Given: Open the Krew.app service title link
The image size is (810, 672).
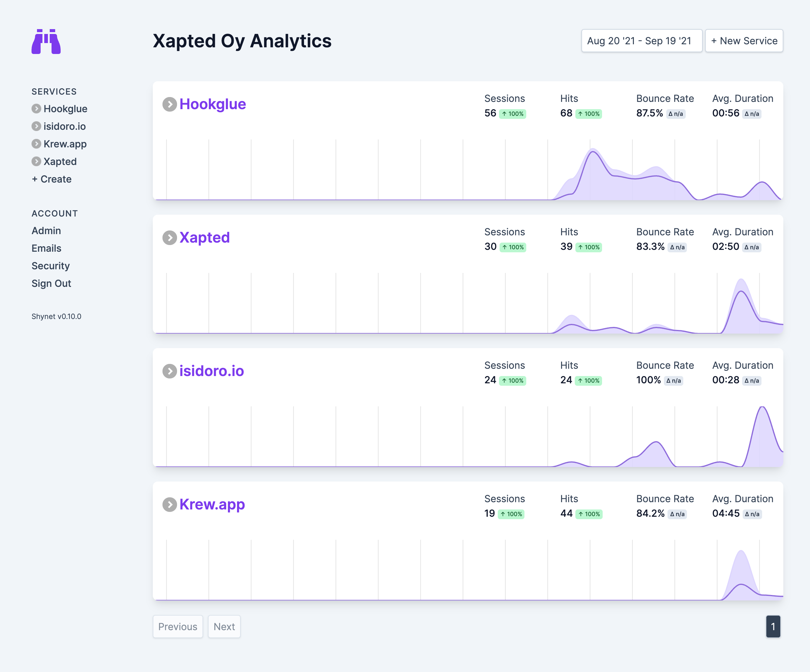Looking at the screenshot, I should click(x=212, y=505).
